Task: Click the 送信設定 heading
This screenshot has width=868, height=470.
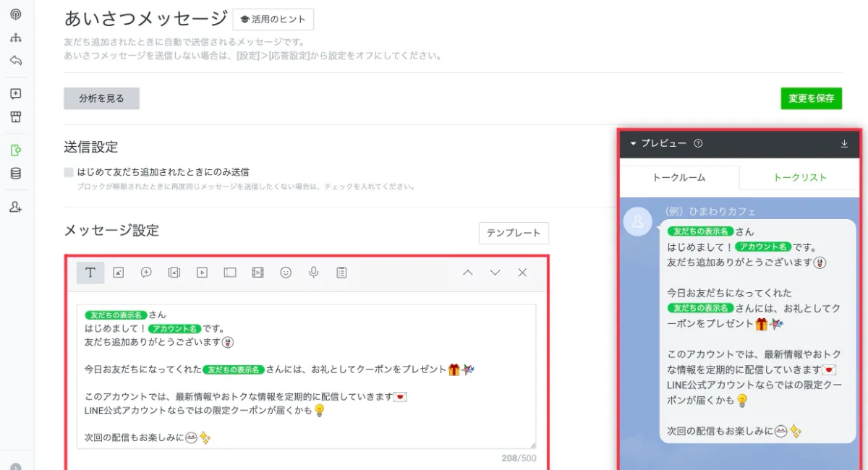Action: tap(90, 147)
